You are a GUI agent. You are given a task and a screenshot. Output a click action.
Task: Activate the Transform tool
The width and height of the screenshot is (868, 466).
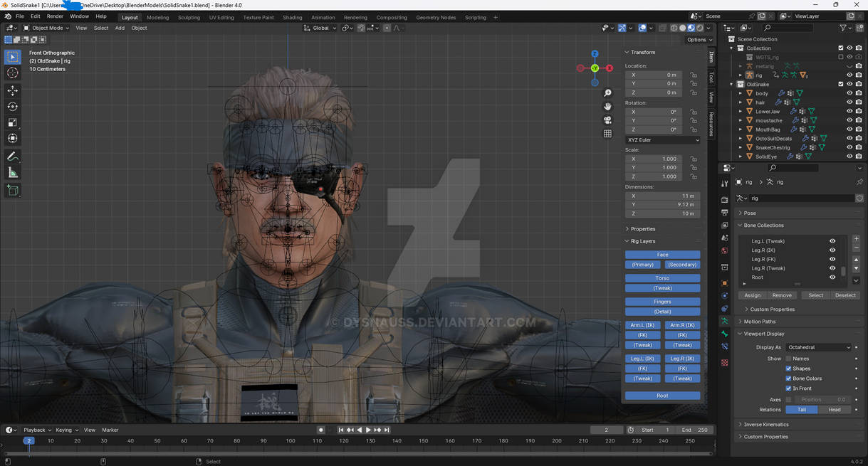[13, 139]
